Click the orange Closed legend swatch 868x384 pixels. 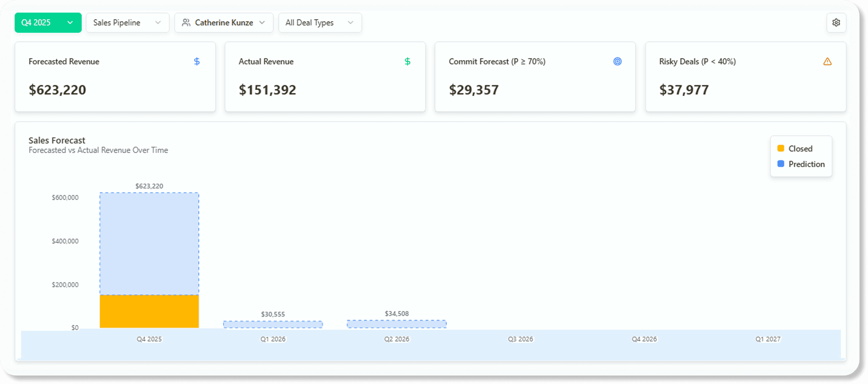point(780,148)
